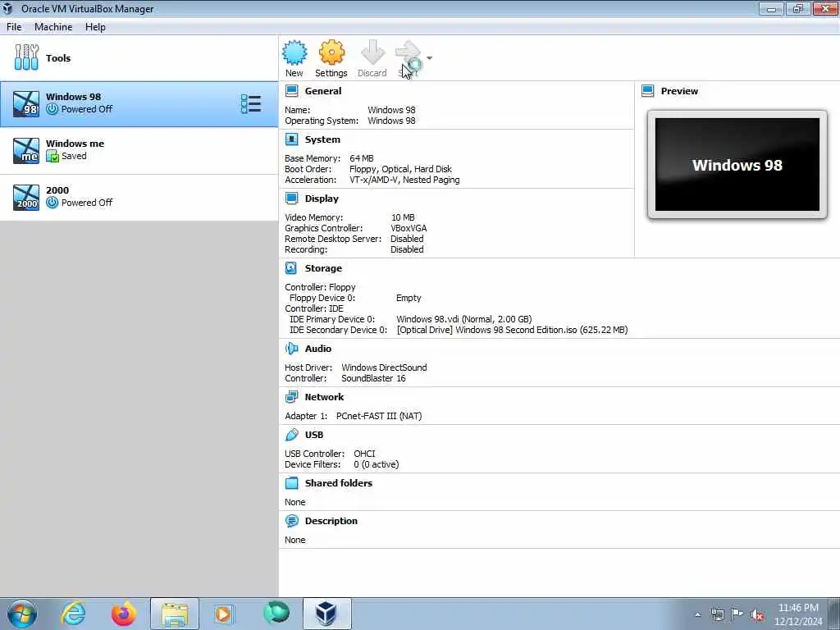Click the Saved status icon of Windows me

click(52, 156)
